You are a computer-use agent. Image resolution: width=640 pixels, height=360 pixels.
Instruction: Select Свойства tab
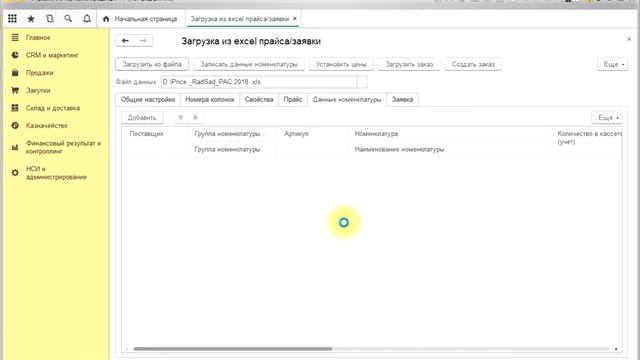pyautogui.click(x=259, y=100)
